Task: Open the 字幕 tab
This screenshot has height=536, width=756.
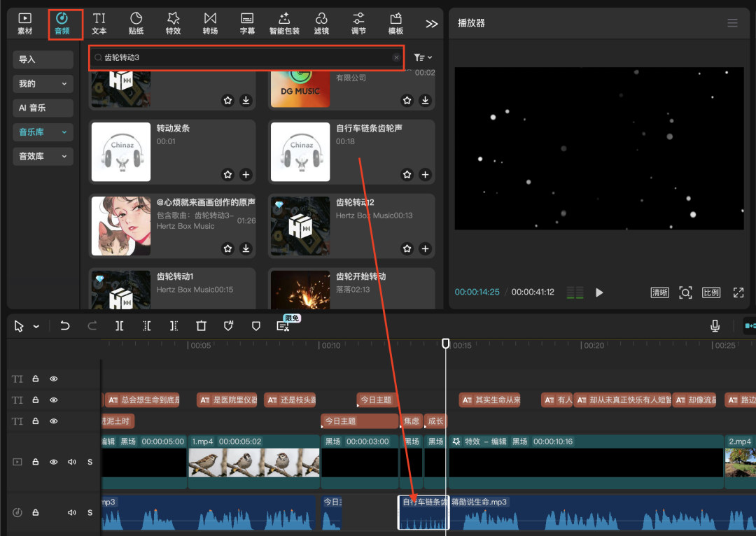Action: coord(247,23)
